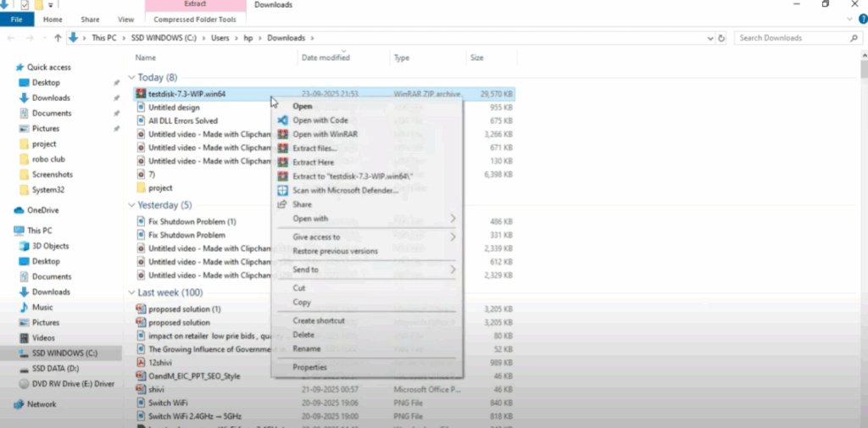Refresh the Downloads folder view
The height and width of the screenshot is (428, 868).
coord(721,38)
